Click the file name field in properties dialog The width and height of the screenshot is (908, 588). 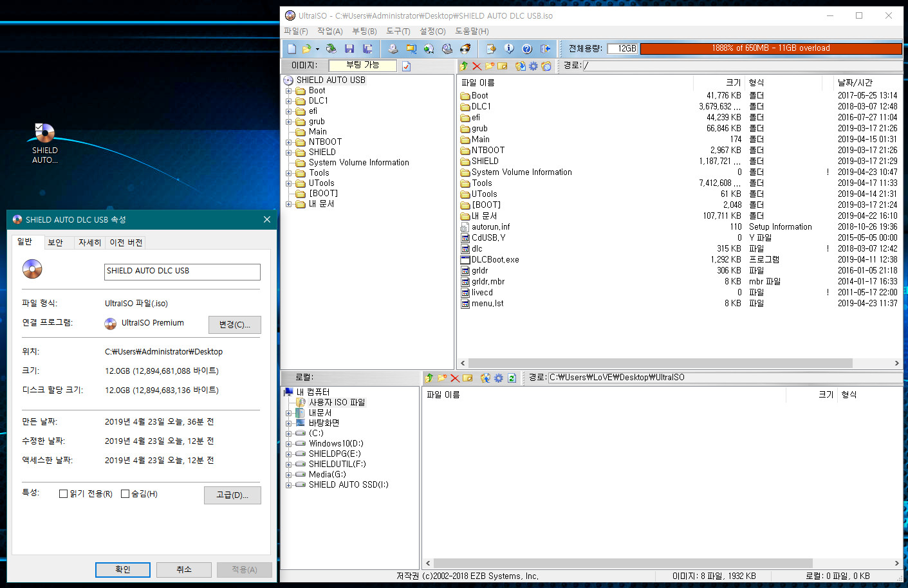[182, 271]
